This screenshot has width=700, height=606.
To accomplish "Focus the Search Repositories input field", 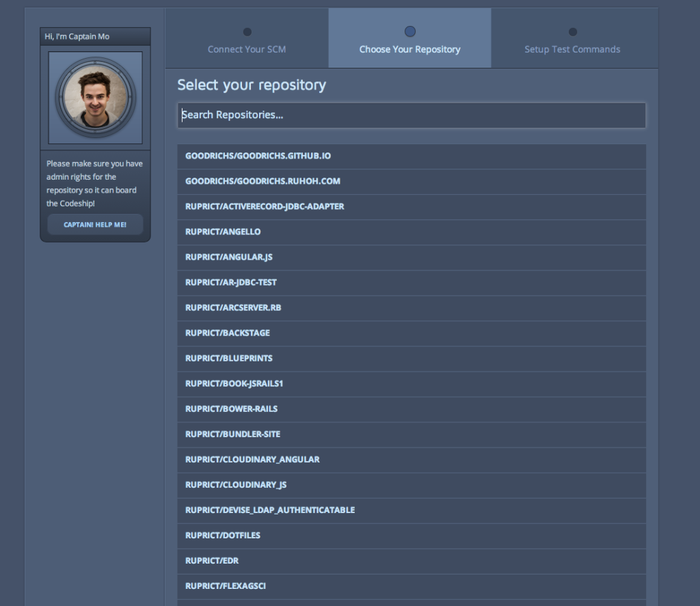I will point(412,115).
